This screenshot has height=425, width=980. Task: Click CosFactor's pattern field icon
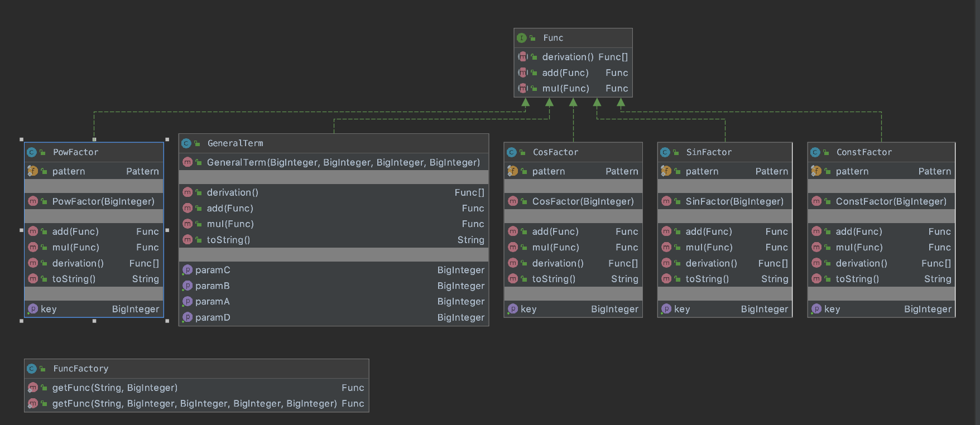[x=512, y=171]
